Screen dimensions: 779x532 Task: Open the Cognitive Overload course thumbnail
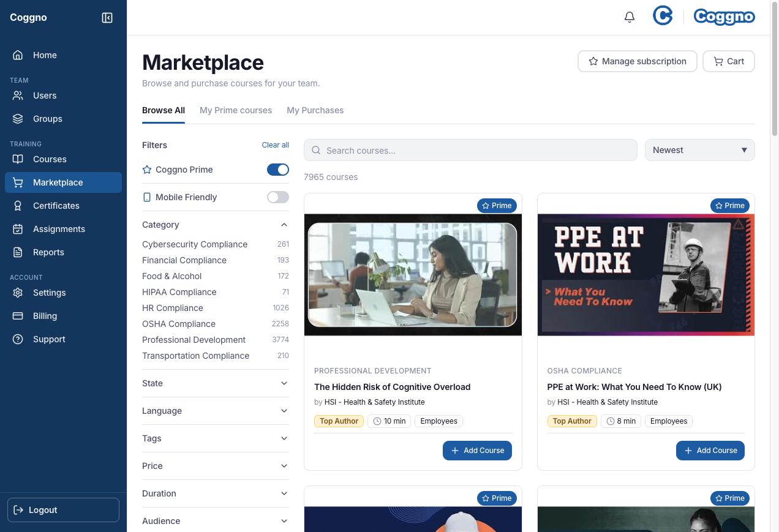[413, 275]
